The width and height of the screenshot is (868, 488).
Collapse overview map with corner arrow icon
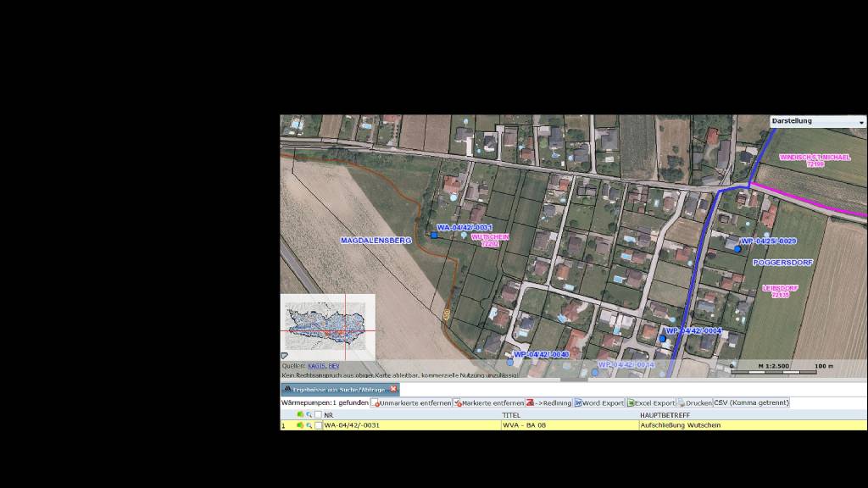coord(285,356)
